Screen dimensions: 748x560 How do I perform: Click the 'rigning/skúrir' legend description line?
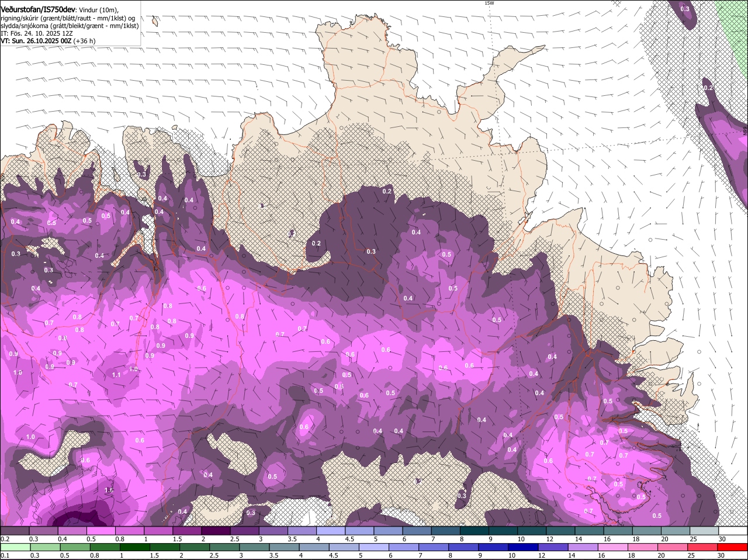(68, 18)
